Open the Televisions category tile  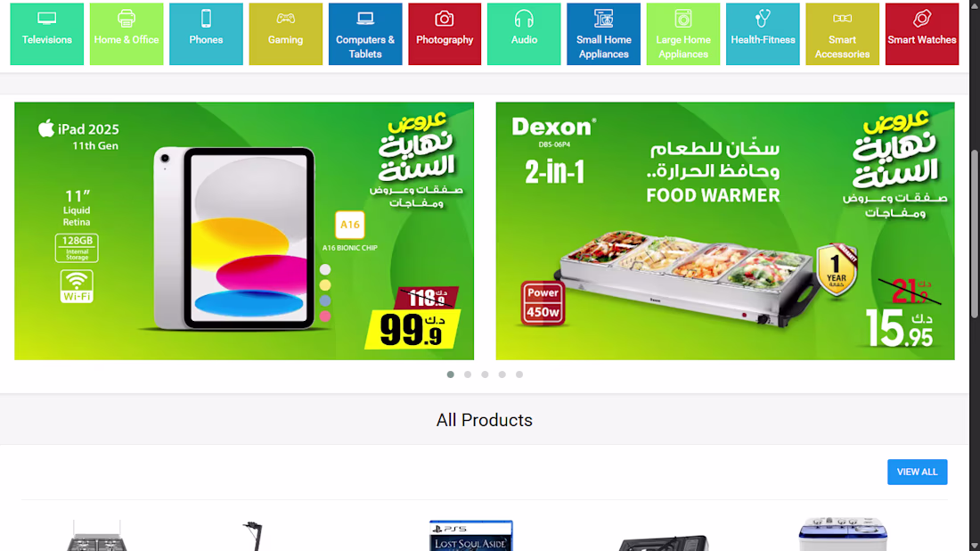pyautogui.click(x=47, y=34)
